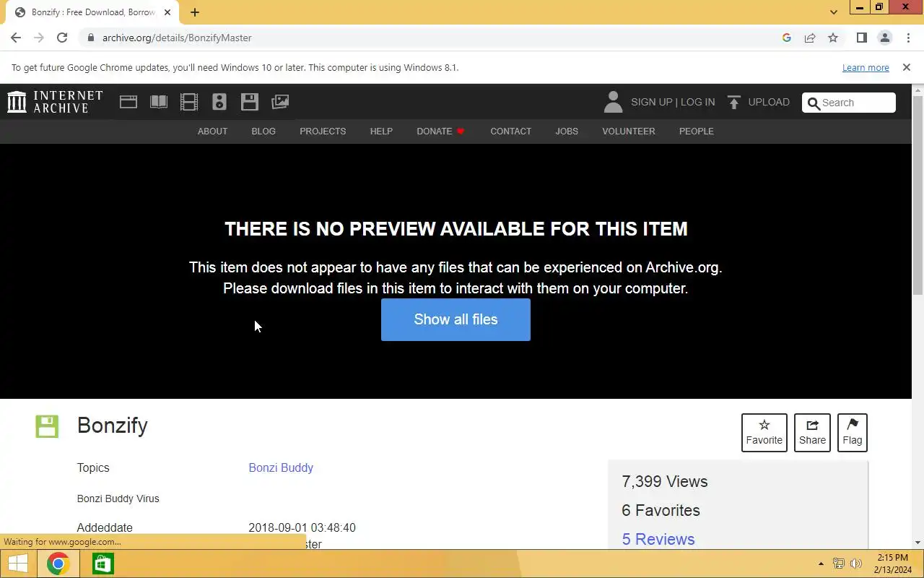Open the 5 Reviews link
The image size is (924, 578).
[658, 539]
